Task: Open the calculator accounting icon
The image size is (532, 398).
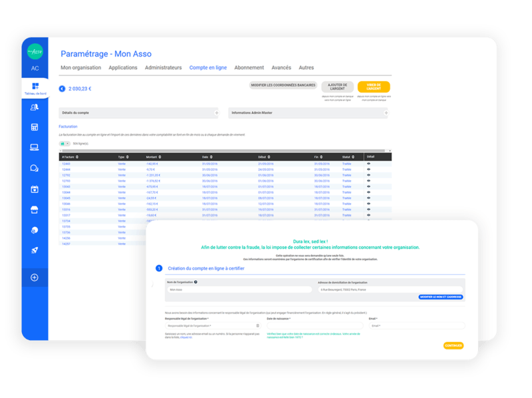Action: coord(35,127)
